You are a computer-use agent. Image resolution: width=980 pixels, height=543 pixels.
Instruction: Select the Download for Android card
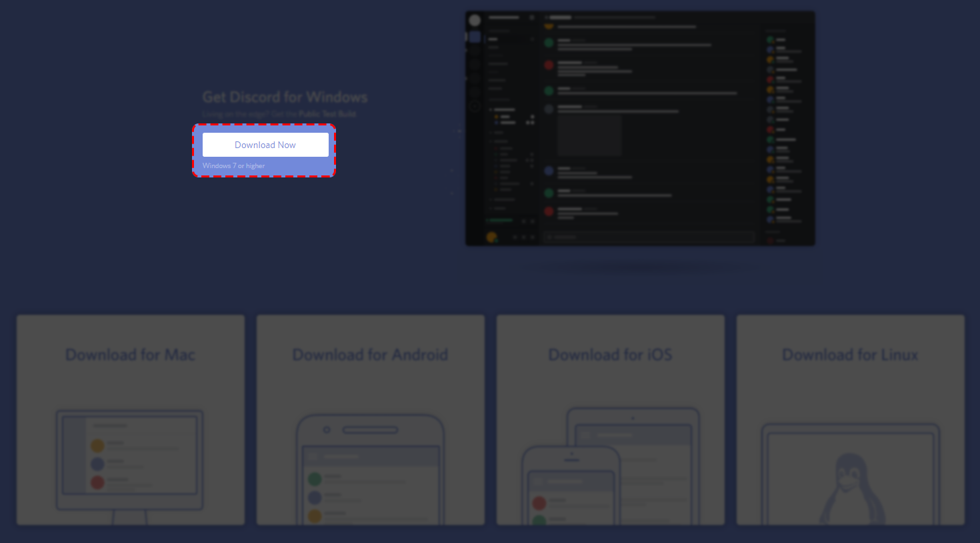click(371, 420)
